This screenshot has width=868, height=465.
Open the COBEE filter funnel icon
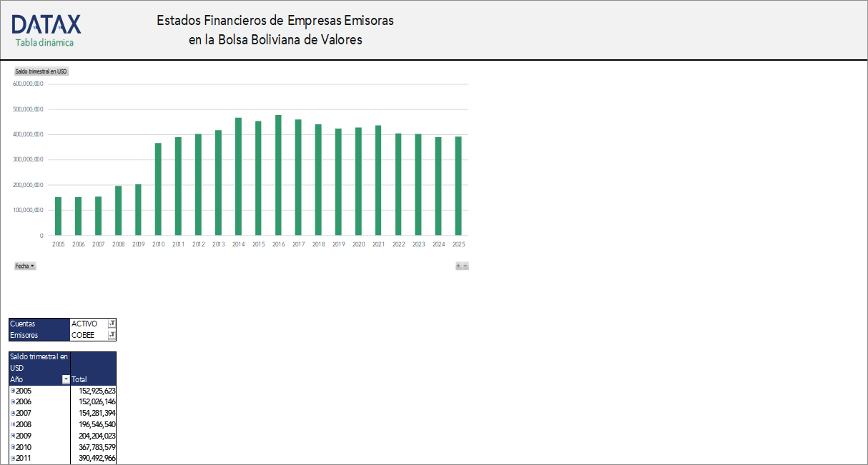coord(112,334)
